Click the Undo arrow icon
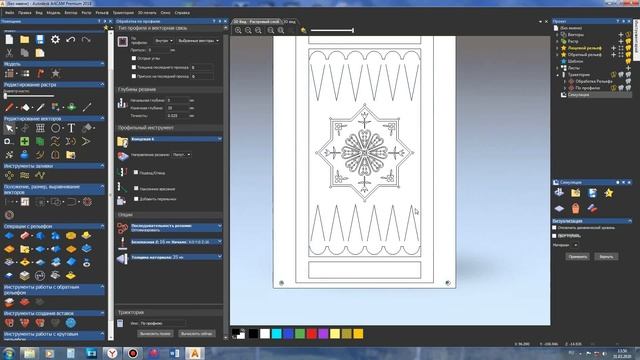 click(x=71, y=39)
